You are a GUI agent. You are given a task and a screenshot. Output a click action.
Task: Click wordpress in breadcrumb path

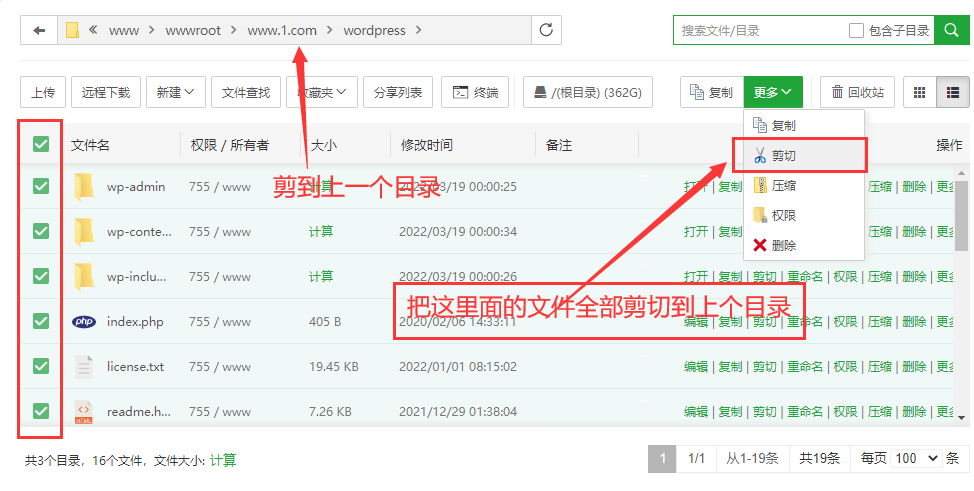tap(375, 30)
